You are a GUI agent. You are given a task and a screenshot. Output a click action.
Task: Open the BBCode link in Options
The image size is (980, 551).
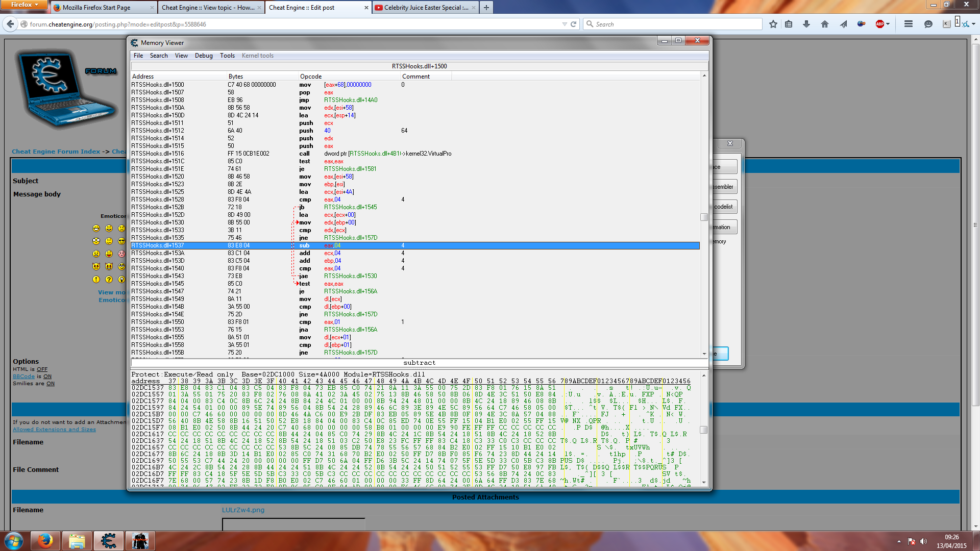point(23,377)
